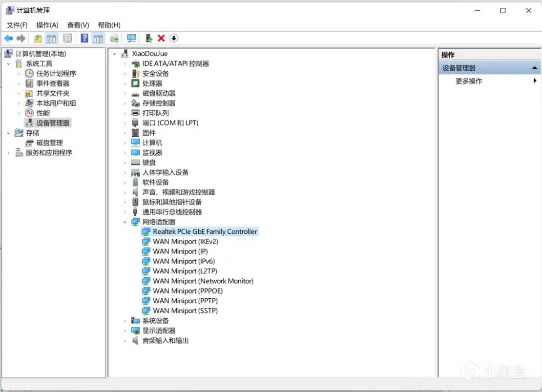Select the 任务计划程序 item
This screenshot has height=392, width=542.
(x=54, y=73)
